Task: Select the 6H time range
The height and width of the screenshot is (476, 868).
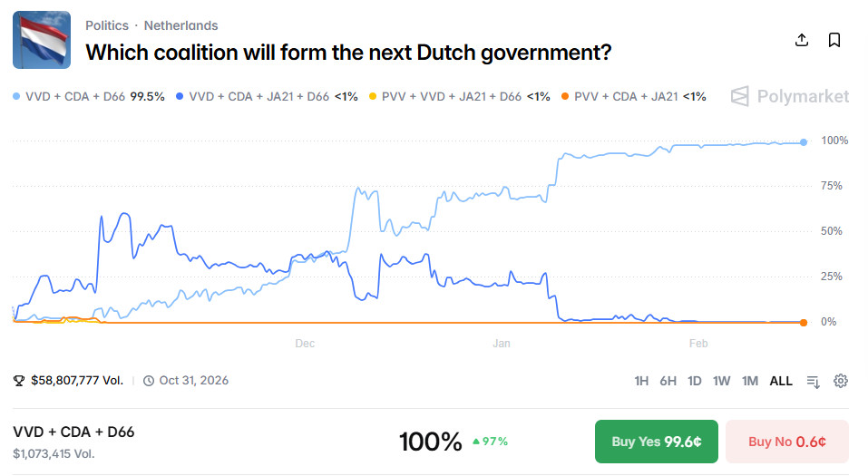Action: point(668,381)
